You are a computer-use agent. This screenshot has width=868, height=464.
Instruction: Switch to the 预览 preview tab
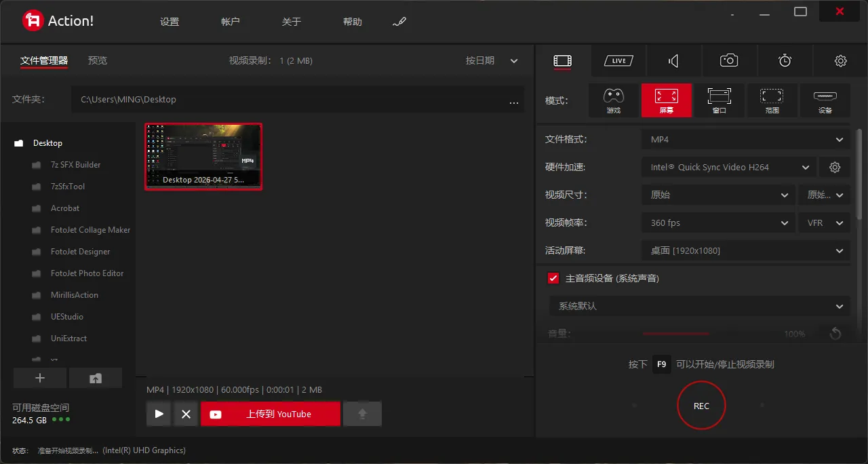coord(97,60)
